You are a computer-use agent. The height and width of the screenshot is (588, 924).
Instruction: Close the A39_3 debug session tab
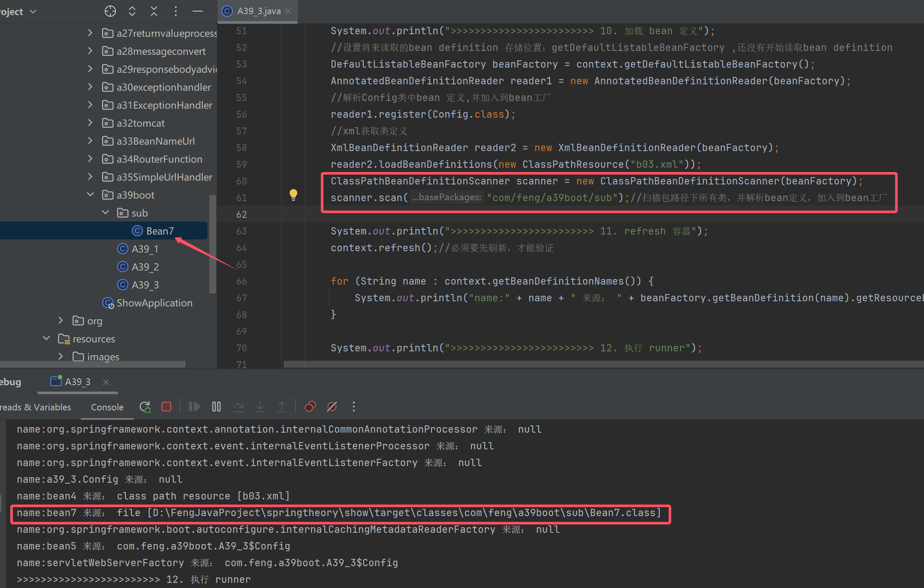(x=106, y=382)
